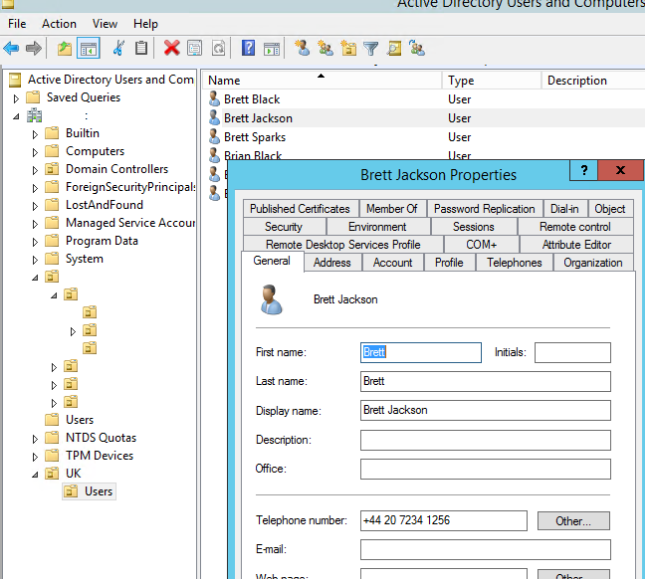Viewport: 645px width, 585px height.
Task: Switch to the Account tab
Action: pos(392,262)
